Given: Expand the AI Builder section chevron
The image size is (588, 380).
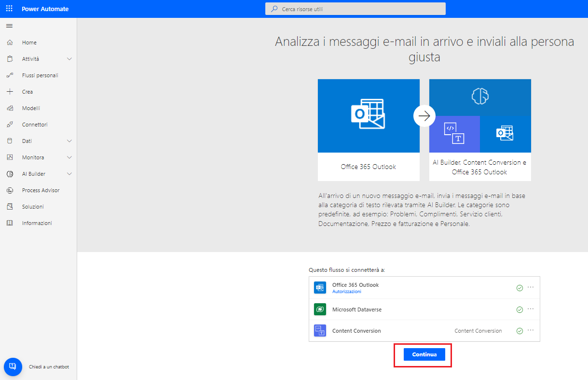Looking at the screenshot, I should click(69, 174).
